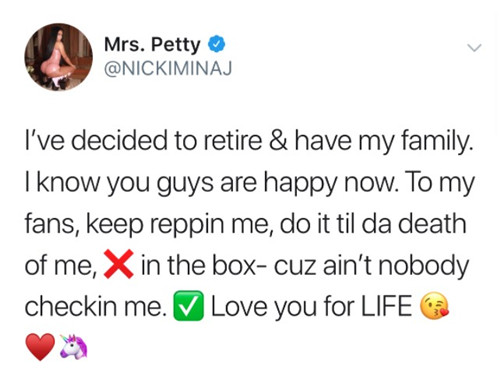
Task: Click the blue verified checkmark badge
Action: tap(217, 44)
